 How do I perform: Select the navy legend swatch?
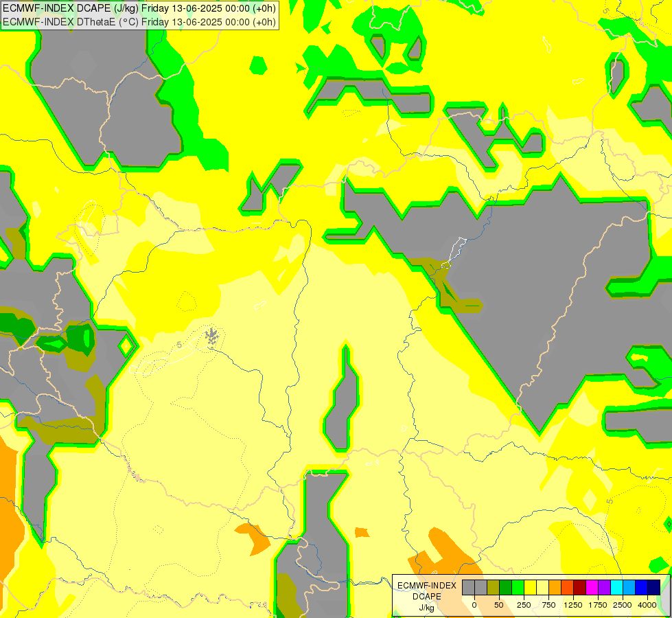(653, 588)
